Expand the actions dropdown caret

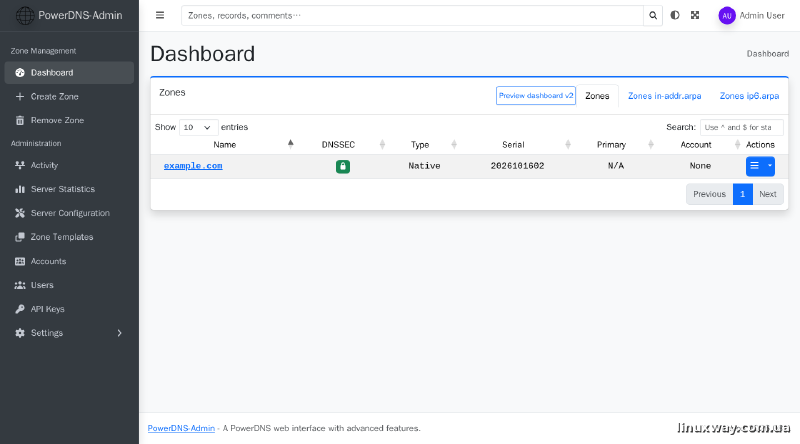770,166
